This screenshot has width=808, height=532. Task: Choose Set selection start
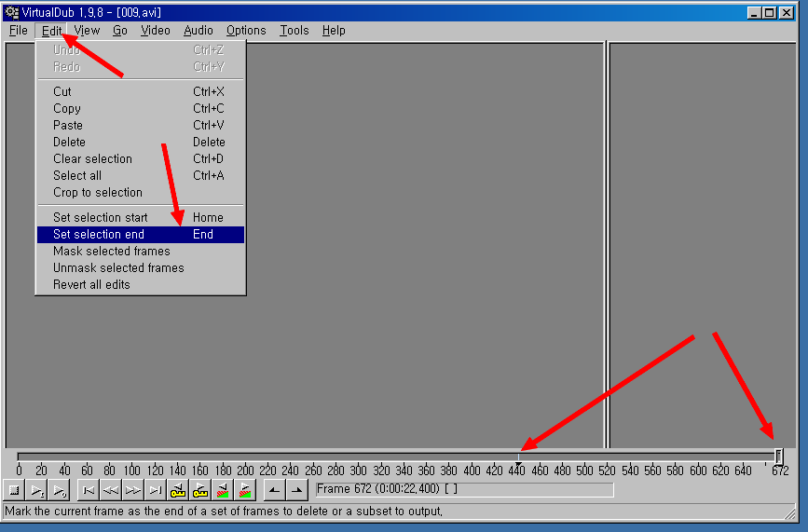pos(141,217)
